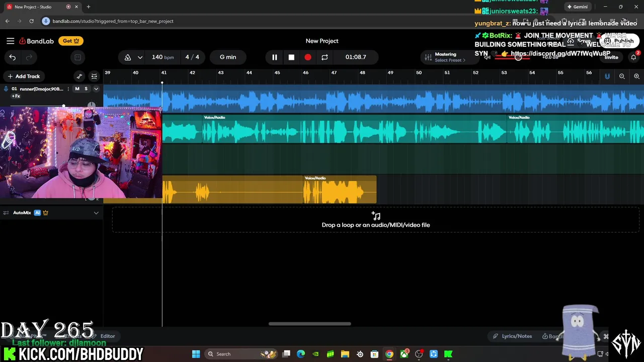
Task: Click the New Project title
Action: coord(322,41)
